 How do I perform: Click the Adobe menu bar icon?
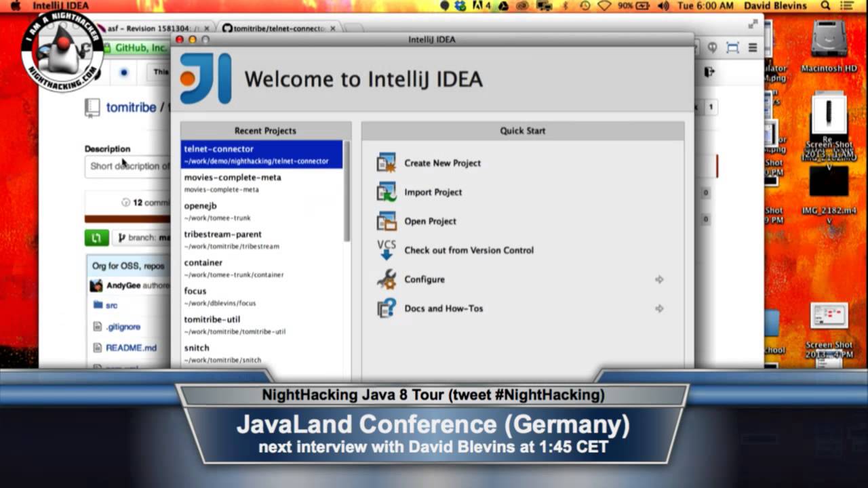pyautogui.click(x=482, y=5)
